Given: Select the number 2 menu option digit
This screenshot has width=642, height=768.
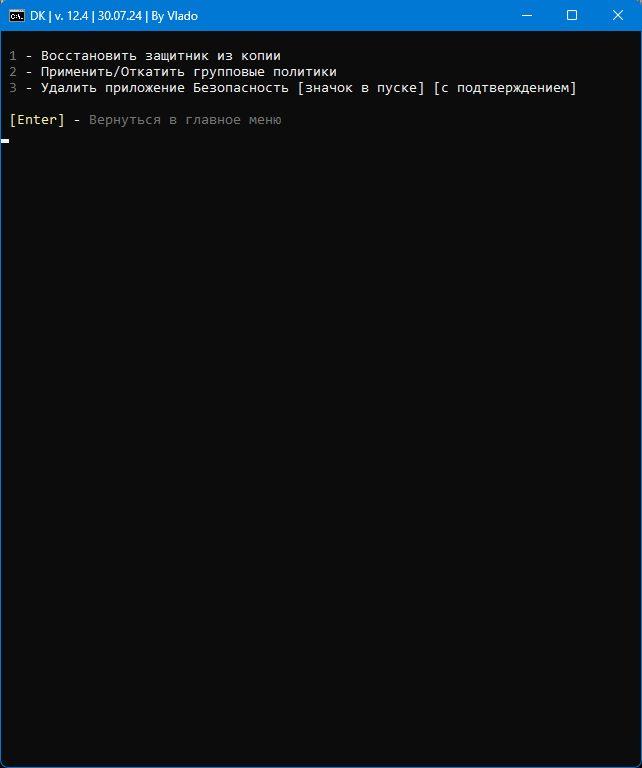Looking at the screenshot, I should click(x=13, y=72).
